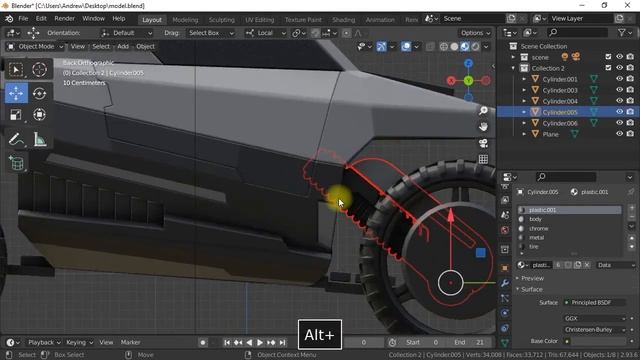
Task: Open the timeline Keying menu
Action: pos(79,342)
